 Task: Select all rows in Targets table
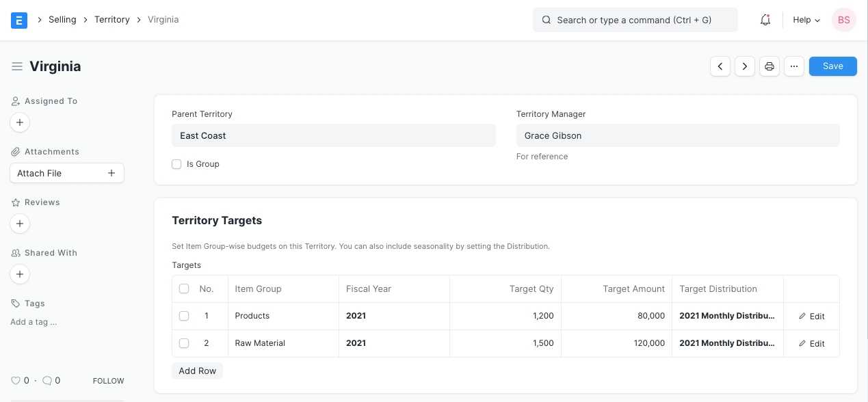coord(184,289)
